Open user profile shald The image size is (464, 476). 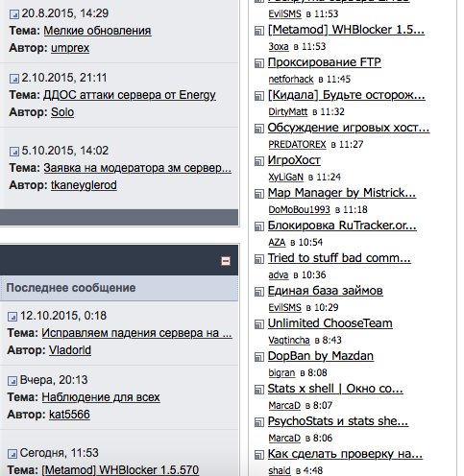[x=280, y=470]
